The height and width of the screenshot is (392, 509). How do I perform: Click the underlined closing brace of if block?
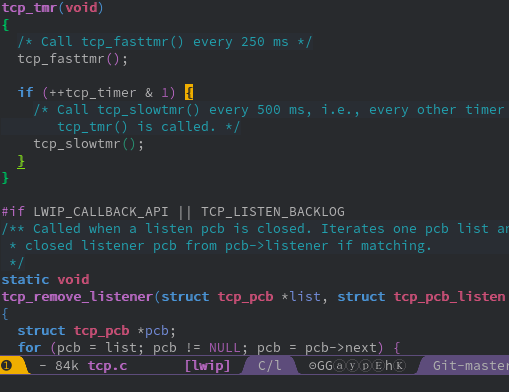tap(21, 161)
